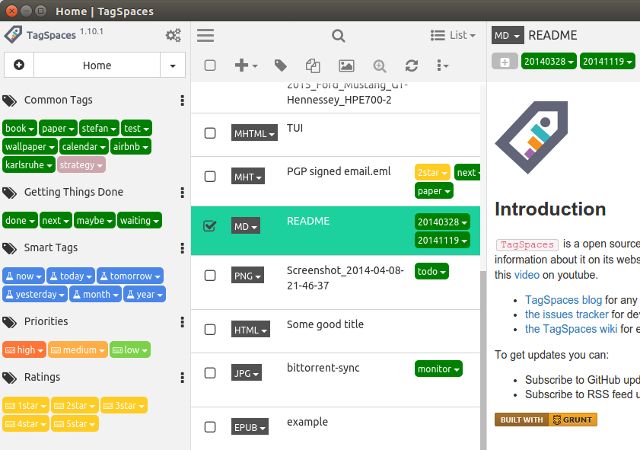Click the hamburger menu icon
This screenshot has width=640, height=450.
click(x=205, y=36)
